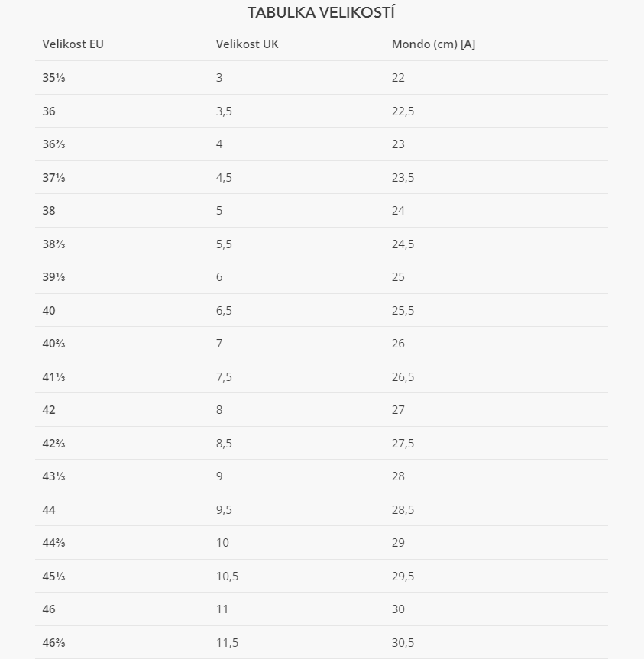Click UK size 6,5 cell
Screen dimensions: 644x659
[x=224, y=311]
